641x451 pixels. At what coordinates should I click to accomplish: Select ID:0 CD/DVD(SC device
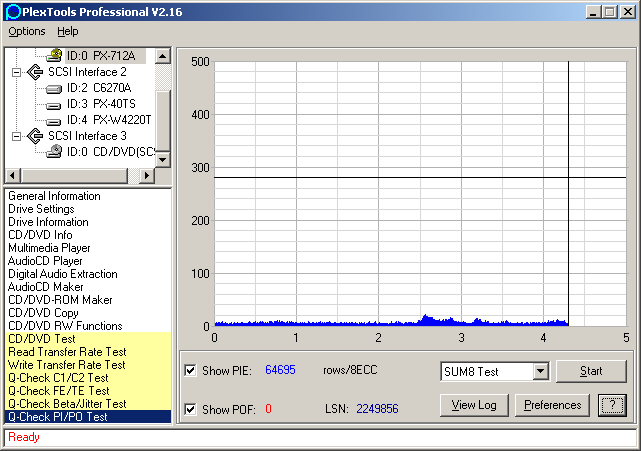point(110,152)
